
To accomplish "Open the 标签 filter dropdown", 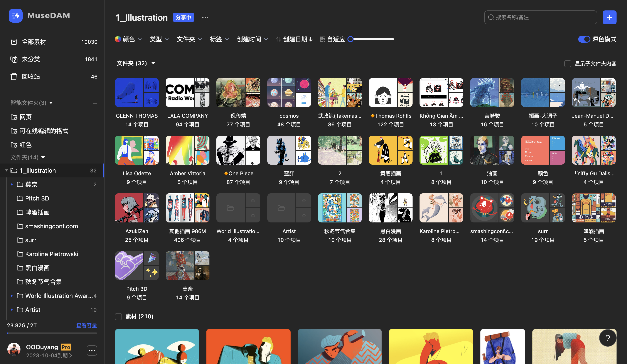I will tap(219, 39).
